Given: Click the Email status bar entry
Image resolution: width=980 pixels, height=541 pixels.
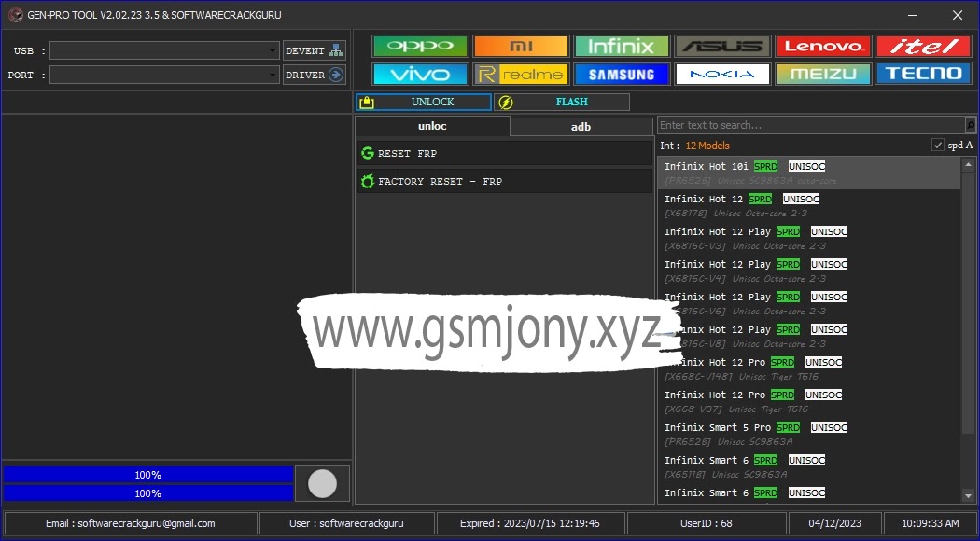Looking at the screenshot, I should [x=131, y=523].
